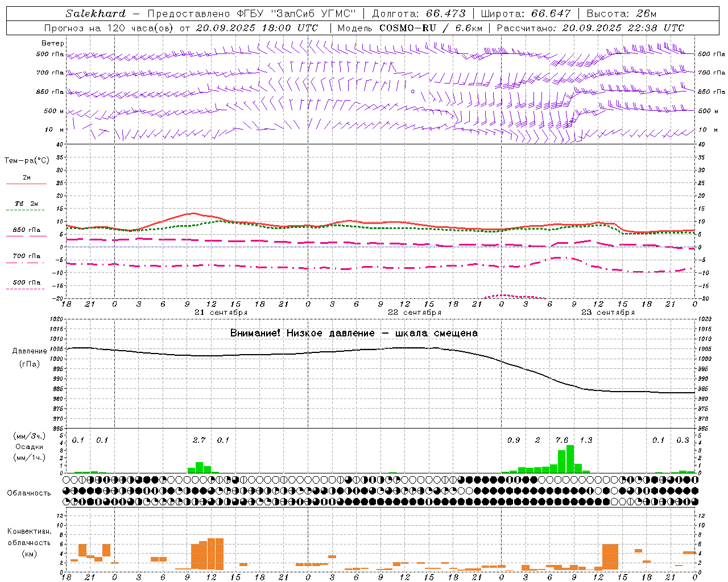Click the warning Внимание! Низкое давление – шкала смещена
The height and width of the screenshot is (582, 728).
(x=354, y=333)
